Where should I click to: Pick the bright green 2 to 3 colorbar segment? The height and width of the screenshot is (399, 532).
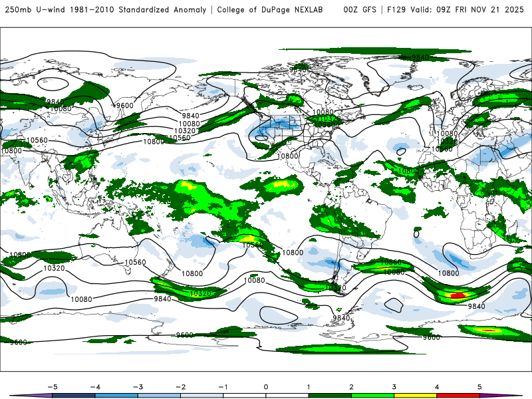pyautogui.click(x=373, y=396)
